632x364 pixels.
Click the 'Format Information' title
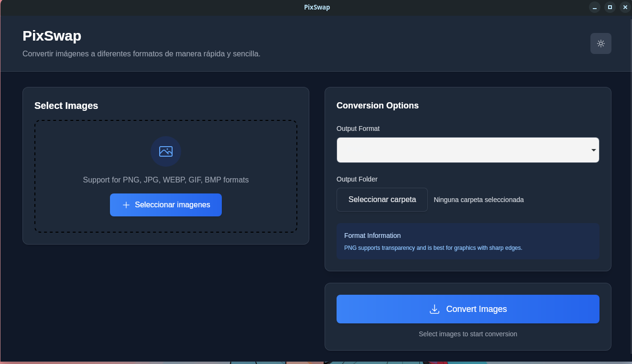coord(372,236)
